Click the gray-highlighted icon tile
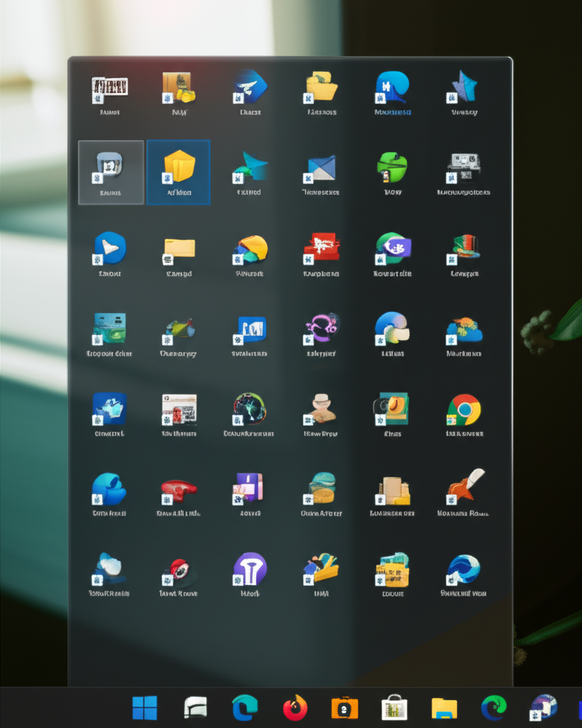The width and height of the screenshot is (582, 728). [x=110, y=171]
